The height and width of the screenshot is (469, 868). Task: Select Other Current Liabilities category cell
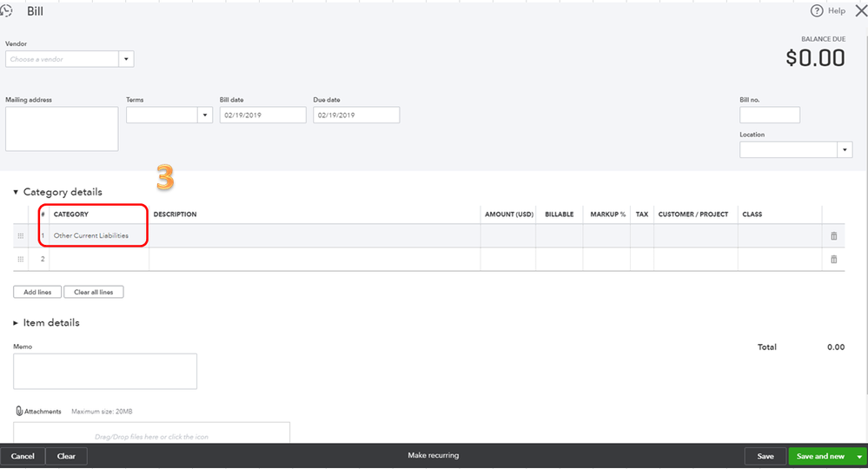click(98, 235)
